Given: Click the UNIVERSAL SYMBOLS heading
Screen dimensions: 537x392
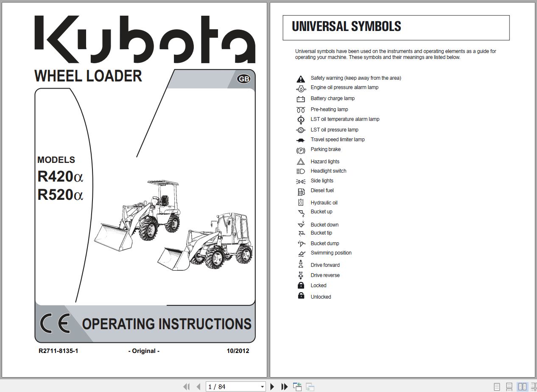Looking at the screenshot, I should [x=346, y=26].
